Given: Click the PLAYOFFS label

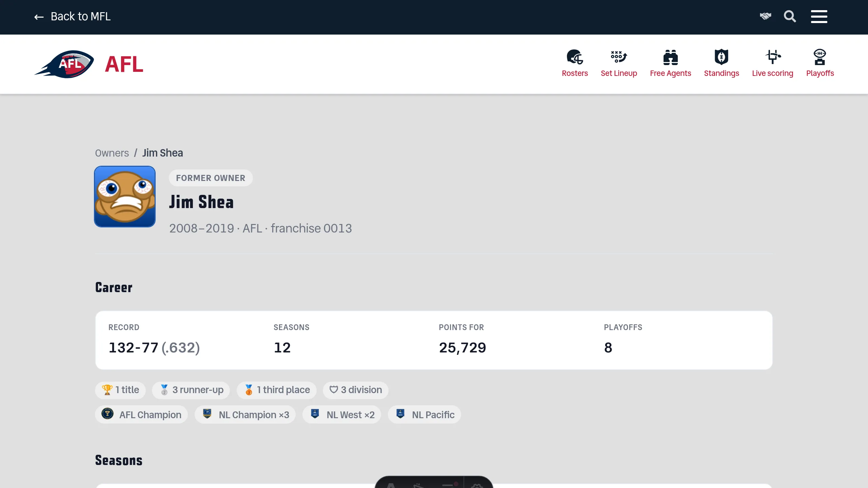Looking at the screenshot, I should [623, 327].
